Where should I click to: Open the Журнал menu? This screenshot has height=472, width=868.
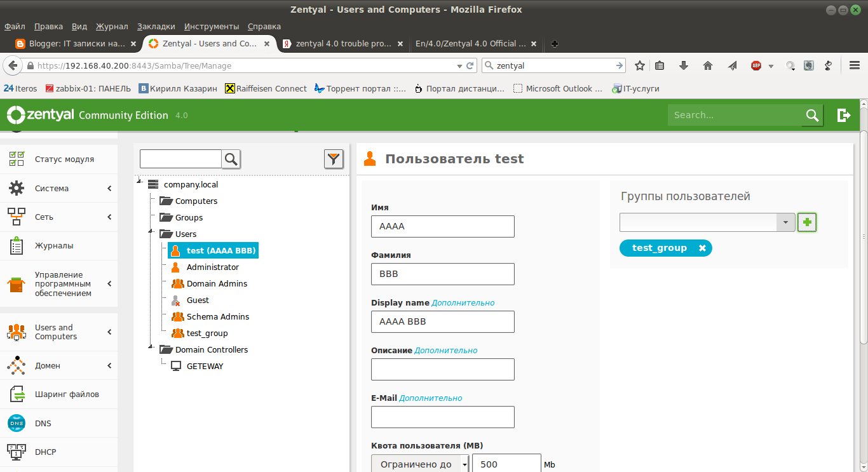112,26
